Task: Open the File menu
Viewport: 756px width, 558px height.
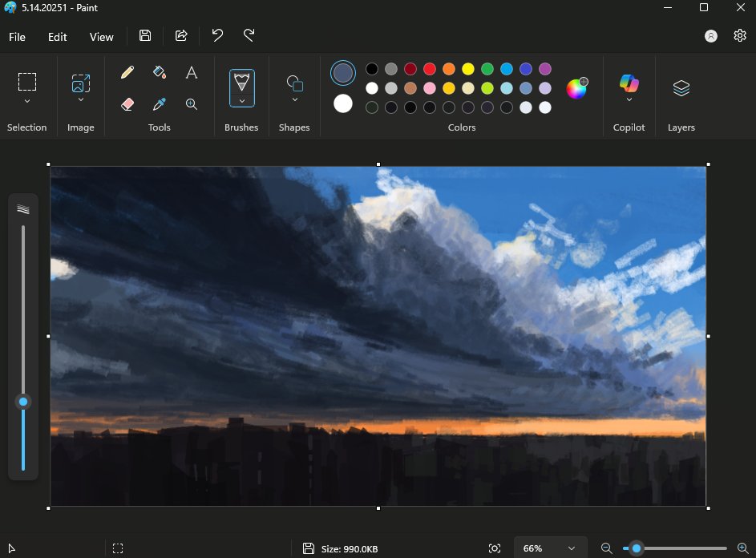Action: [18, 37]
